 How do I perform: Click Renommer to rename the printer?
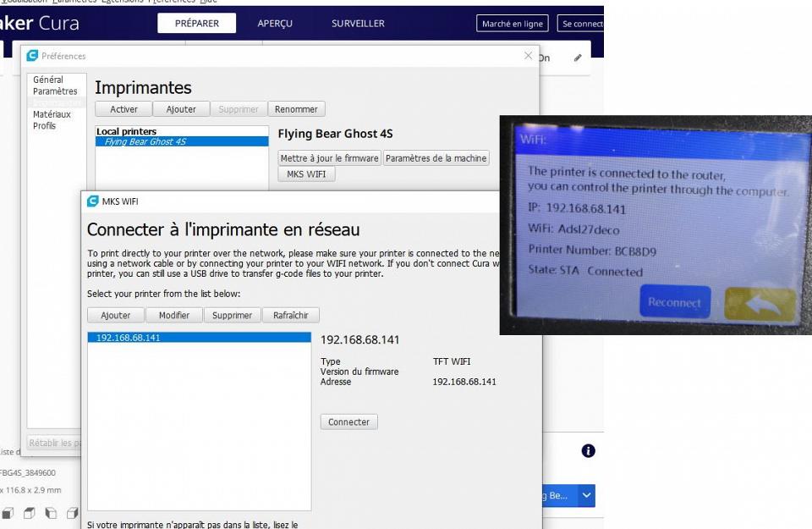click(x=296, y=109)
